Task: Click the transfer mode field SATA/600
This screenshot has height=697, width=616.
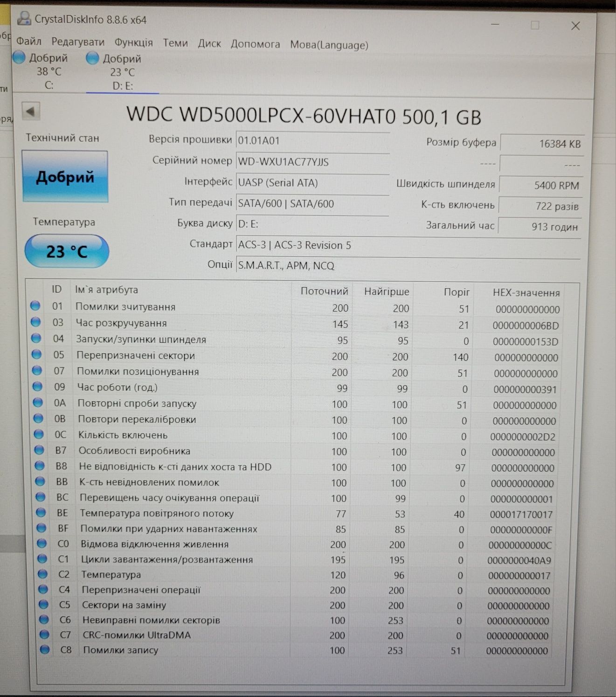Action: coord(312,204)
